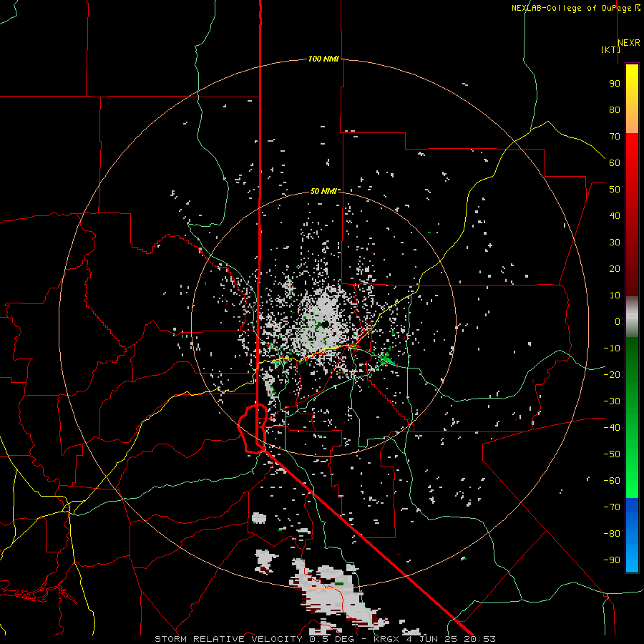Select the -90 value on velocity scale

tap(612, 560)
